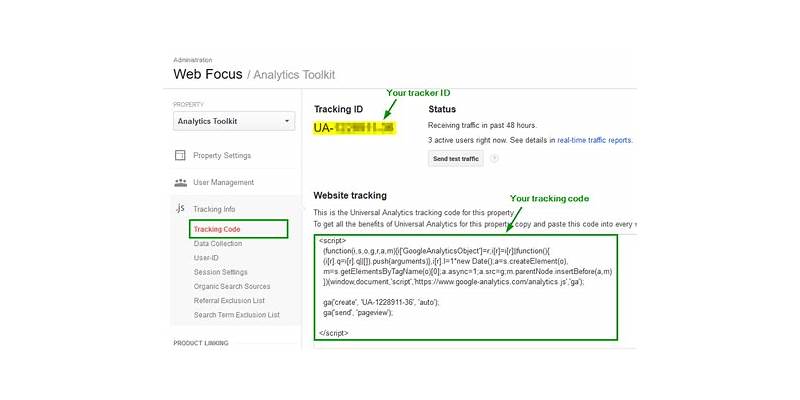Screen dimensions: 800x400
Task: Click the ga('send', 'pageview') code line
Action: pyautogui.click(x=358, y=313)
